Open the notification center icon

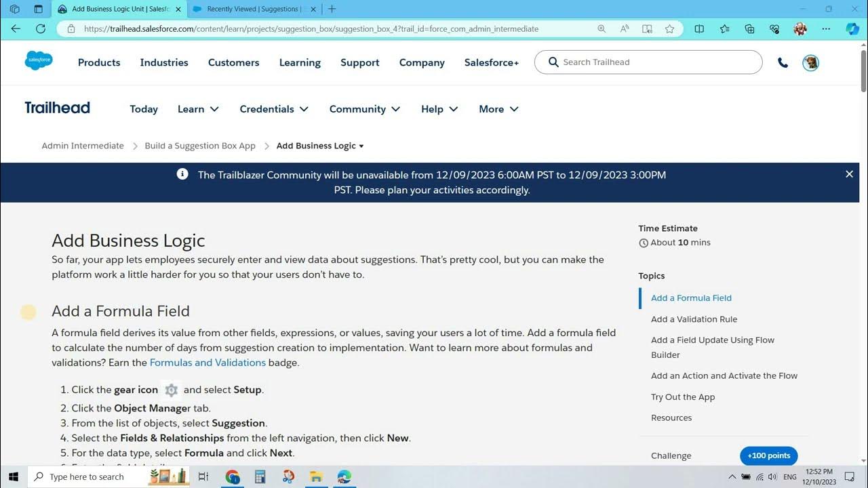pyautogui.click(x=850, y=477)
